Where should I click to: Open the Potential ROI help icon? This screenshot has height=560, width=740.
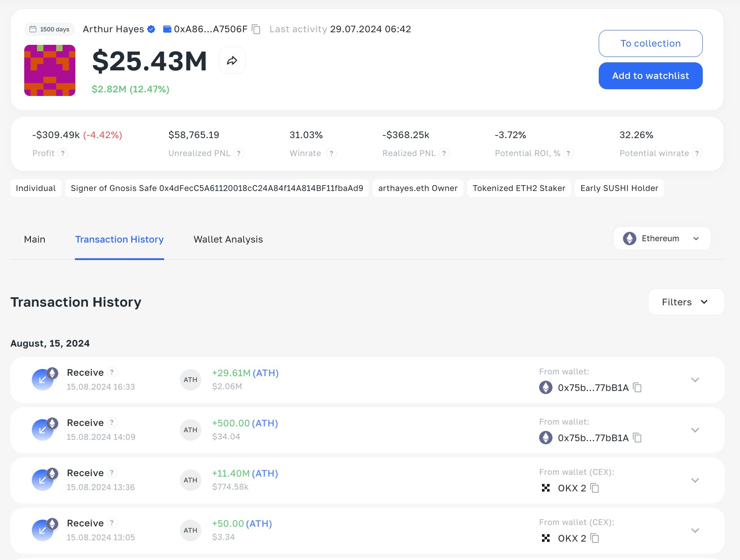pos(568,153)
